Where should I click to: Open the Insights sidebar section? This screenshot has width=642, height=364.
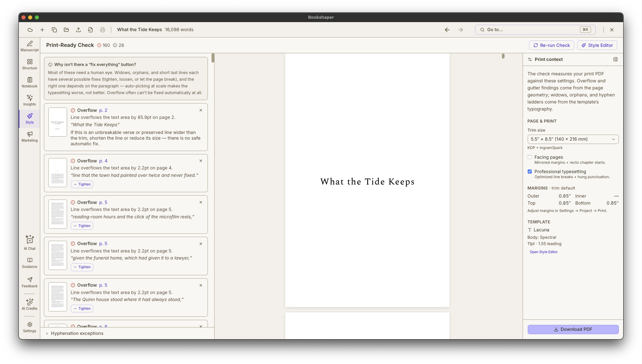pos(30,100)
